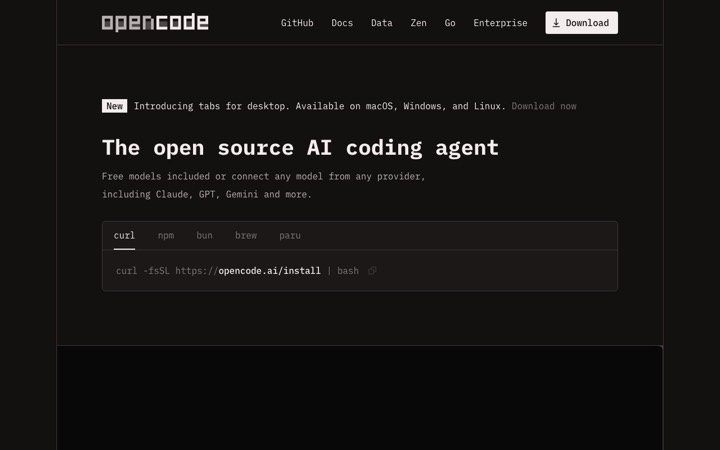Click 'Free models included' description line
720x450 pixels.
click(x=264, y=176)
